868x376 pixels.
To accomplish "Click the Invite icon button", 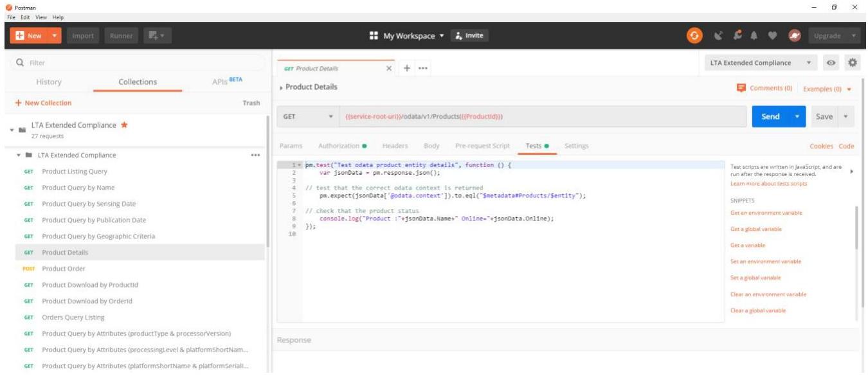I will (x=469, y=36).
